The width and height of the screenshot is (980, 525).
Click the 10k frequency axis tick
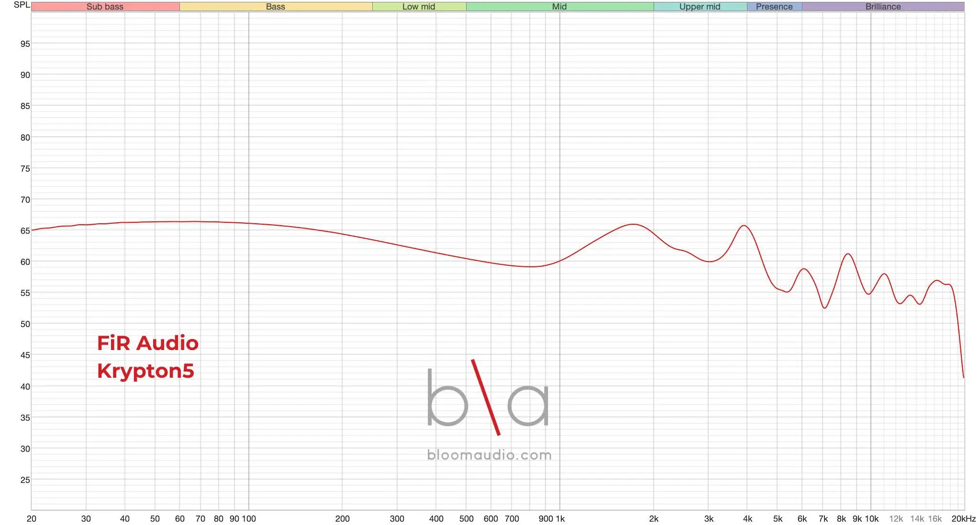point(871,519)
